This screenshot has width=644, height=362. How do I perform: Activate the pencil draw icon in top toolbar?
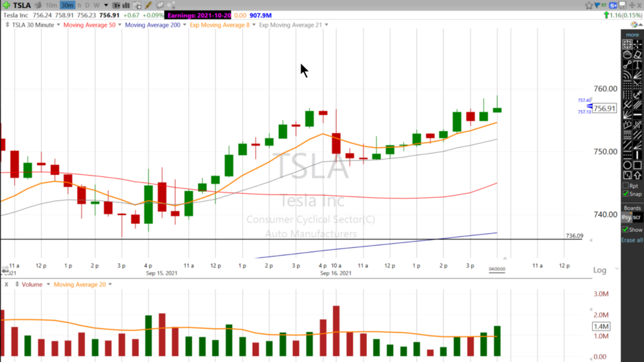coord(148,5)
